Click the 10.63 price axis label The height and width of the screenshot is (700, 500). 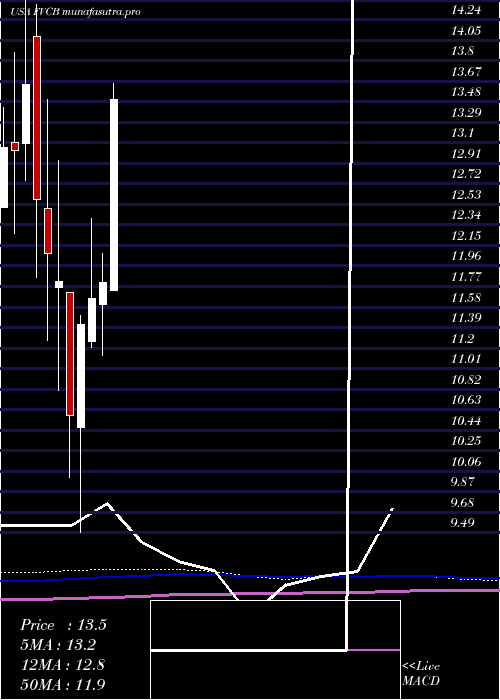[x=466, y=400]
